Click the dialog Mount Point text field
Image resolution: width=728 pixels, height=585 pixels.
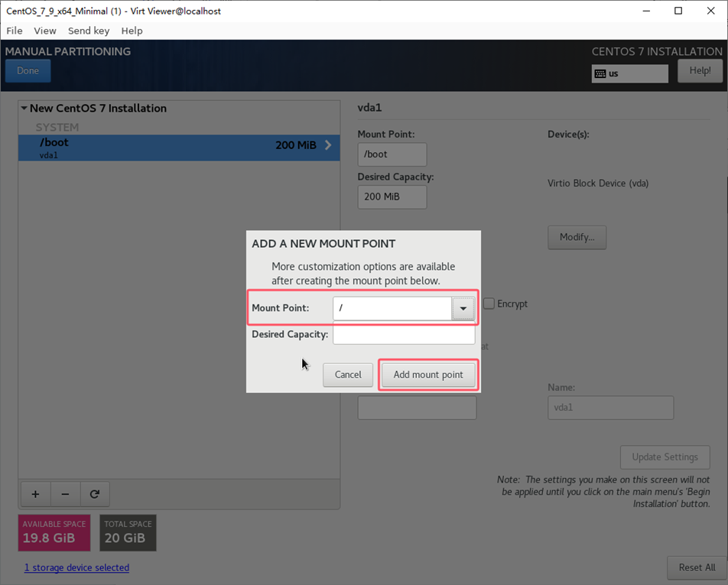click(x=392, y=308)
